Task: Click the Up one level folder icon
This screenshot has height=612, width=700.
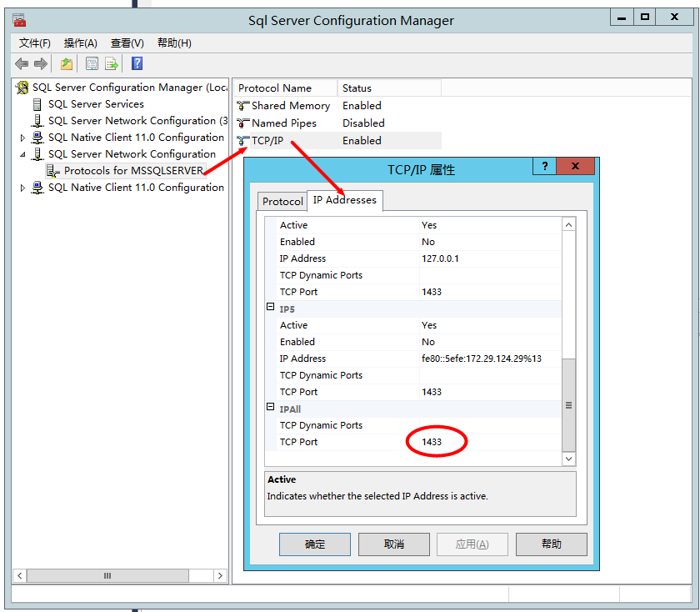Action: tap(66, 64)
